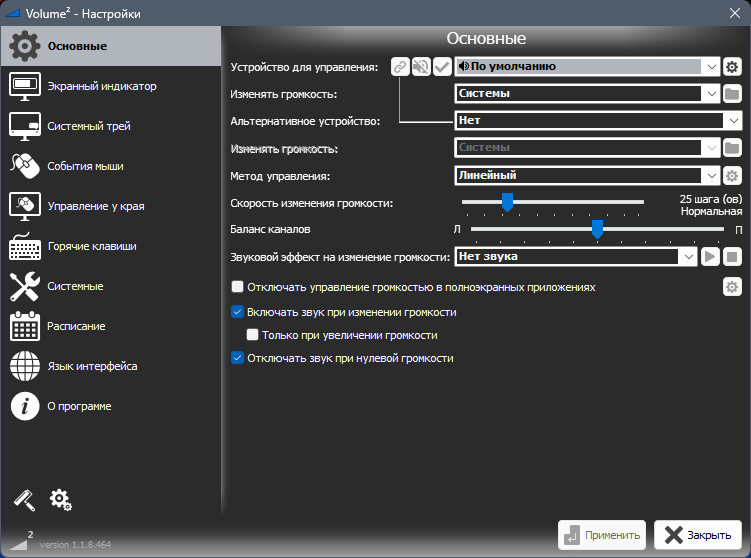
Task: Click right end of balance slider near П
Action: pos(722,229)
